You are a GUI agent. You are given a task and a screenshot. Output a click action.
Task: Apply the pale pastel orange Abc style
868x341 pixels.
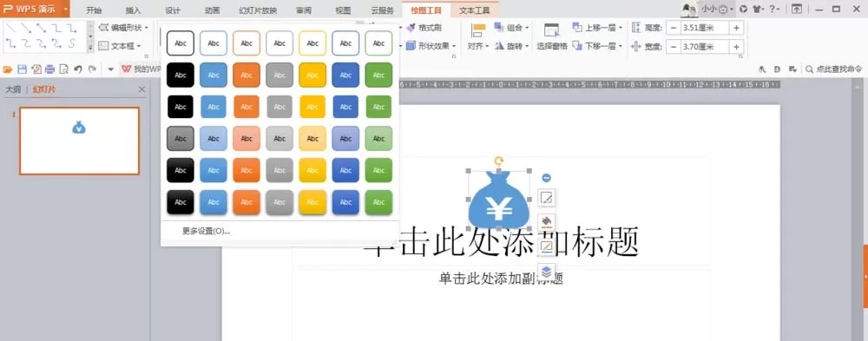[247, 138]
